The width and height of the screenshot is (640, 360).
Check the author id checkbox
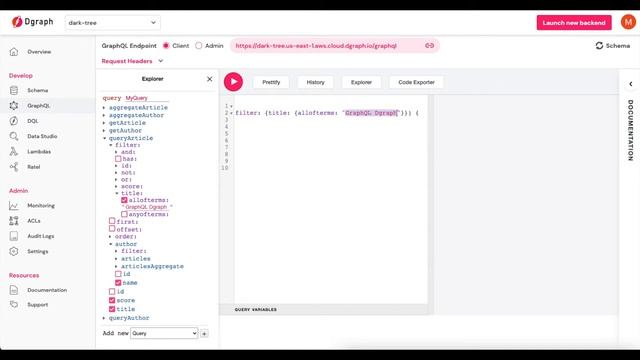pyautogui.click(x=118, y=274)
